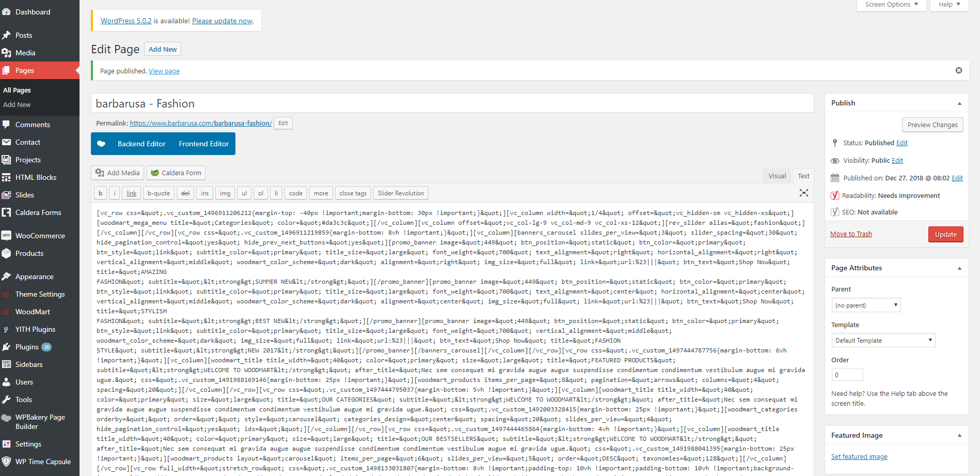Insert blockquote with b-quote button

click(x=159, y=193)
